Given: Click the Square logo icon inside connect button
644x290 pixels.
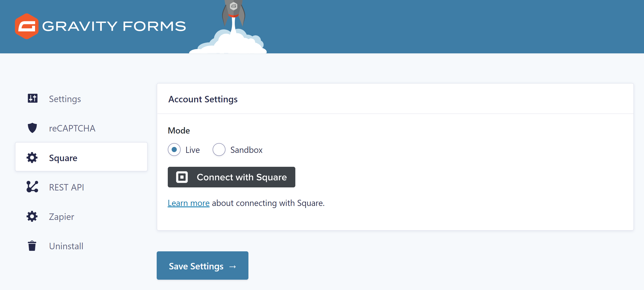Looking at the screenshot, I should (182, 177).
